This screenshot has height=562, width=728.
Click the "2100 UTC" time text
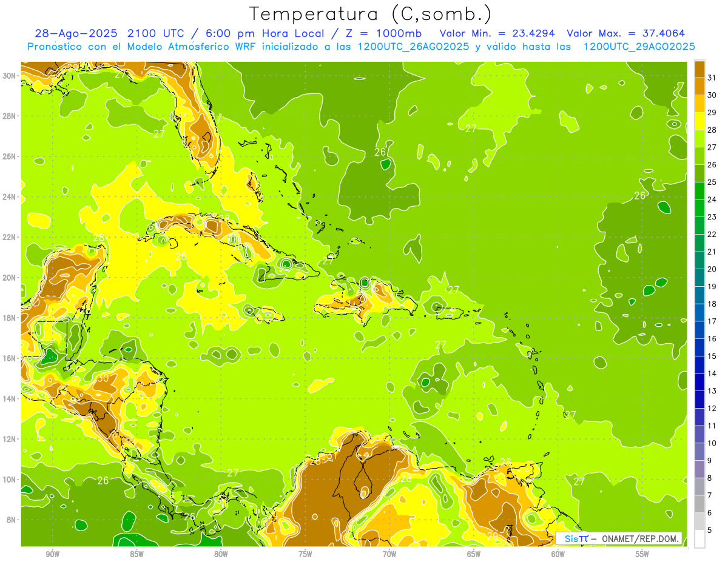[x=158, y=33]
